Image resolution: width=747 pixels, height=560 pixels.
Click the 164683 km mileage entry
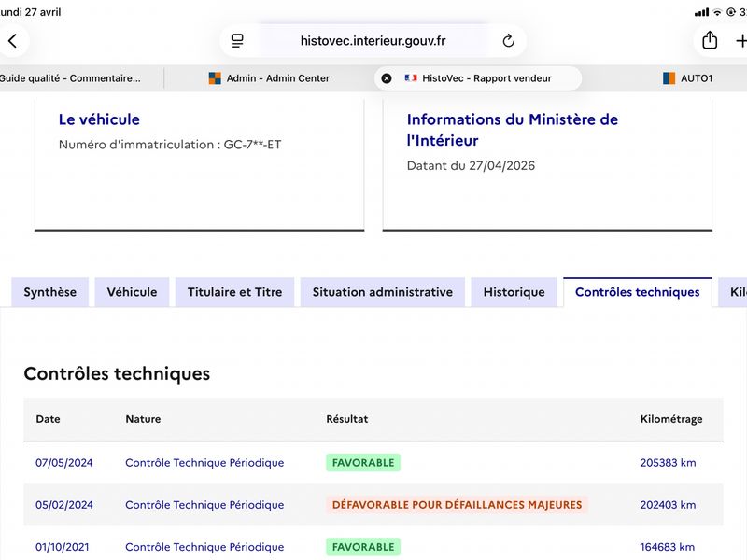[x=667, y=547]
